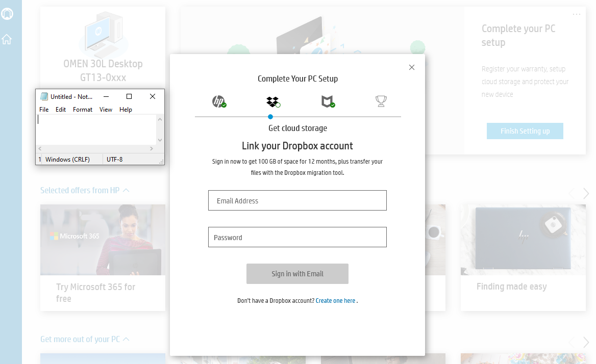596x364 pixels.
Task: Click the Notepad app icon in title bar
Action: [x=44, y=96]
